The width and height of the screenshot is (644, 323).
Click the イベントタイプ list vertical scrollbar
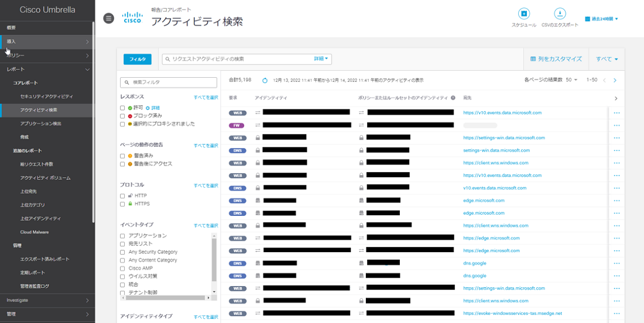click(214, 257)
